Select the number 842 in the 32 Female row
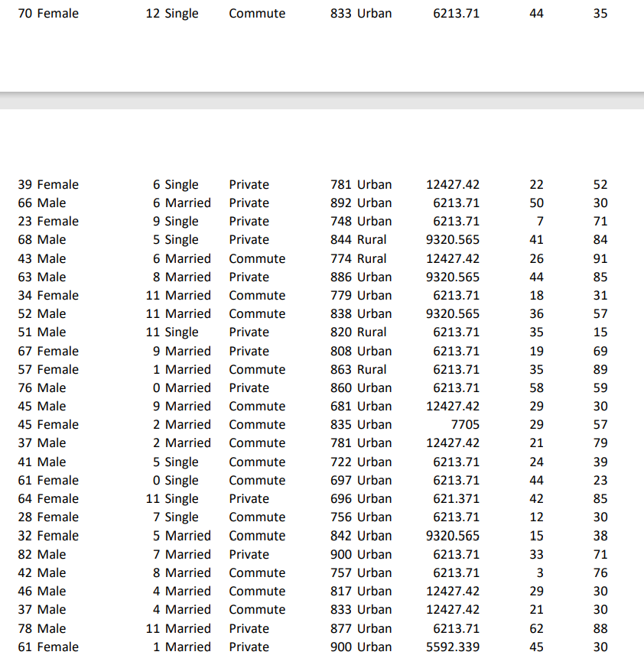644x655 pixels. 341,536
